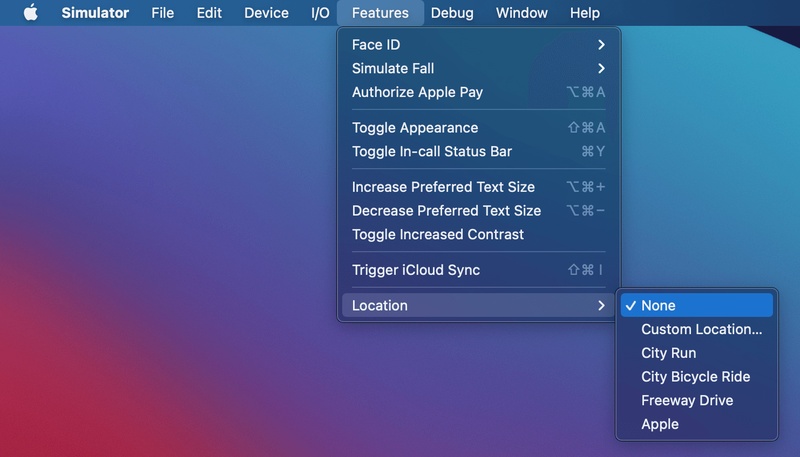Open the Window menu

pyautogui.click(x=521, y=13)
